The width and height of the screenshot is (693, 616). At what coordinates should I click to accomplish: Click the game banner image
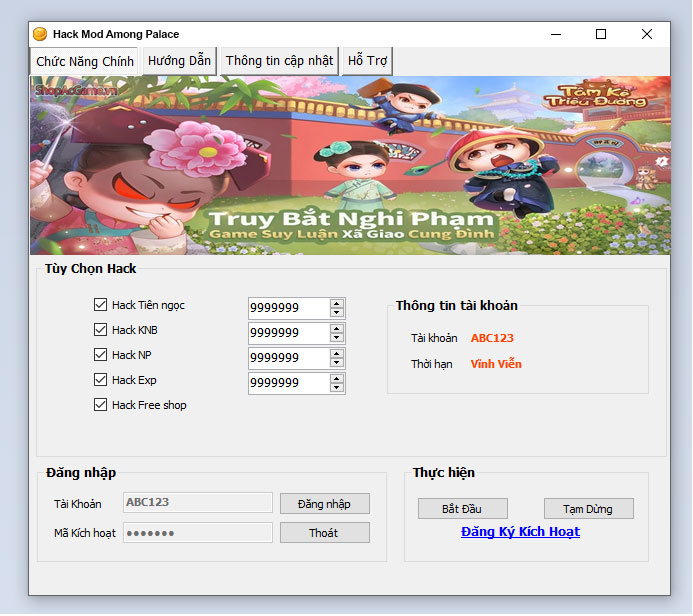(350, 165)
